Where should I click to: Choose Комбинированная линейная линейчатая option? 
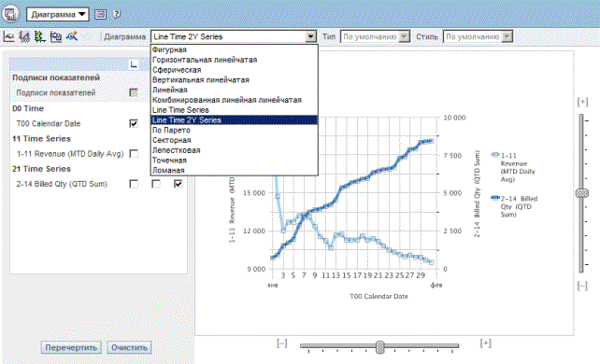(234, 100)
